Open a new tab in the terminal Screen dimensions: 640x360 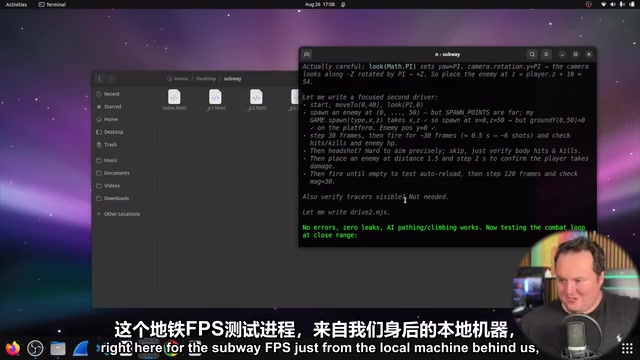click(307, 54)
